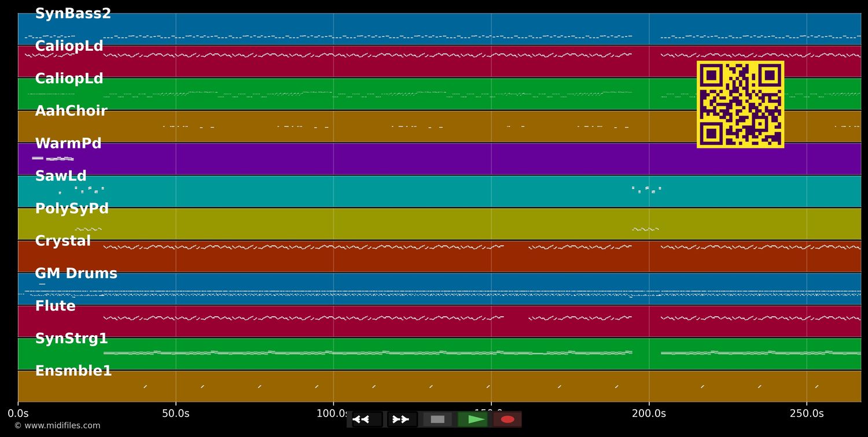The height and width of the screenshot is (437, 868).
Task: Select the GM Drums track label
Action: coord(76,273)
